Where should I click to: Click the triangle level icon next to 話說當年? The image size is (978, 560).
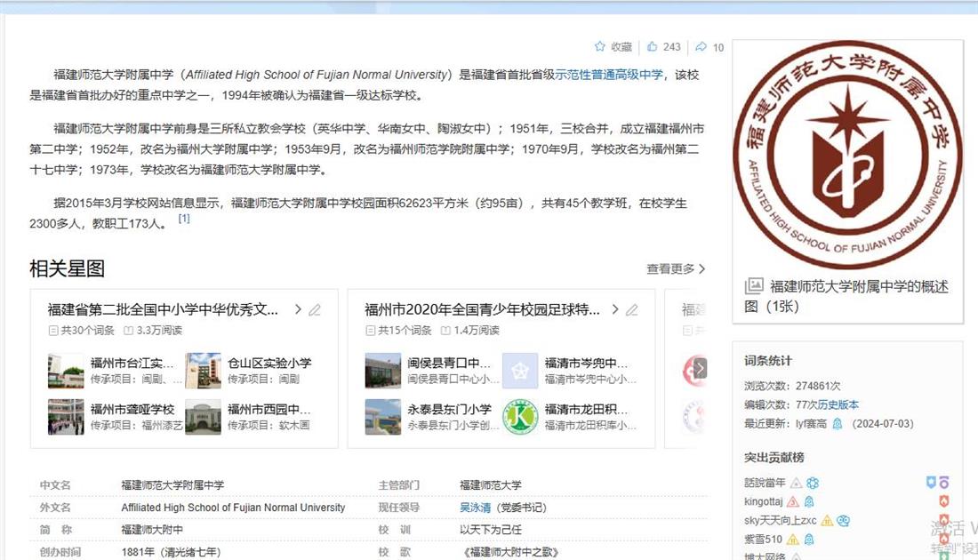[796, 483]
